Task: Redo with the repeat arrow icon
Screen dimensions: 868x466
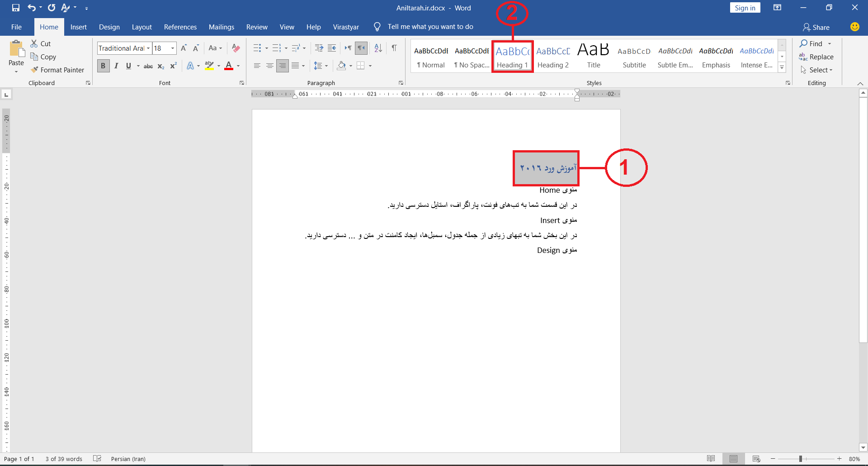Action: point(52,8)
